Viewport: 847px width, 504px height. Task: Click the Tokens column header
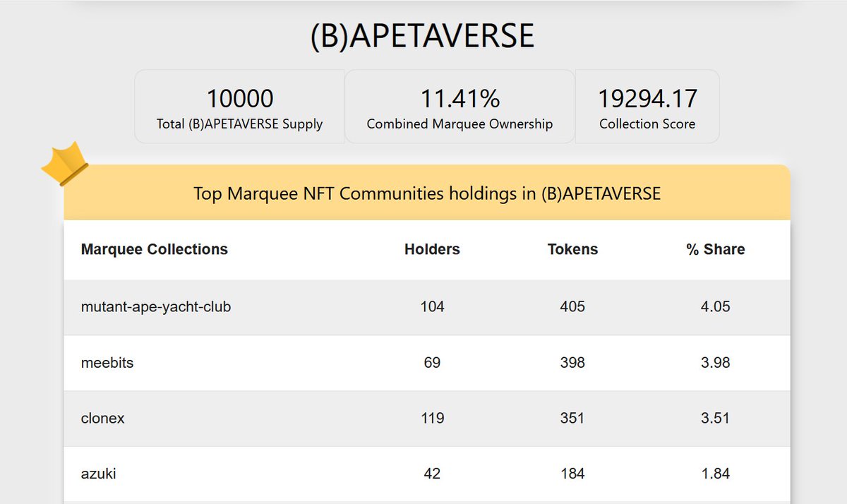pos(572,249)
